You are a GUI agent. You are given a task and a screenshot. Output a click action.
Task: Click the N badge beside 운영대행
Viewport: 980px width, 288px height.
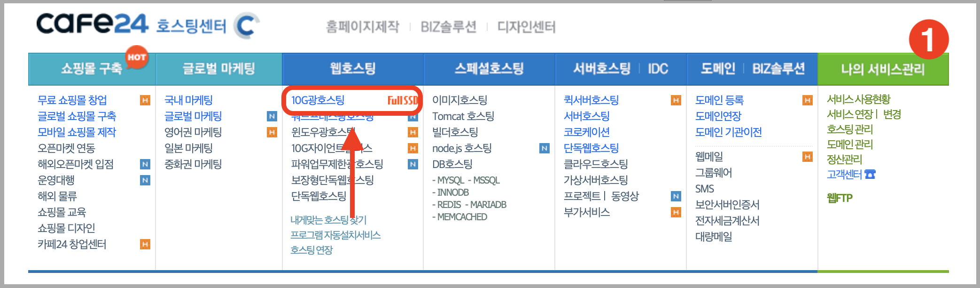(x=145, y=180)
